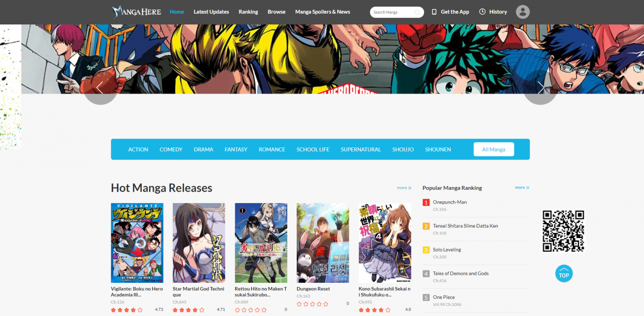
Task: Click star rating under Kono Subarashii Sekai
Action: click(x=375, y=310)
